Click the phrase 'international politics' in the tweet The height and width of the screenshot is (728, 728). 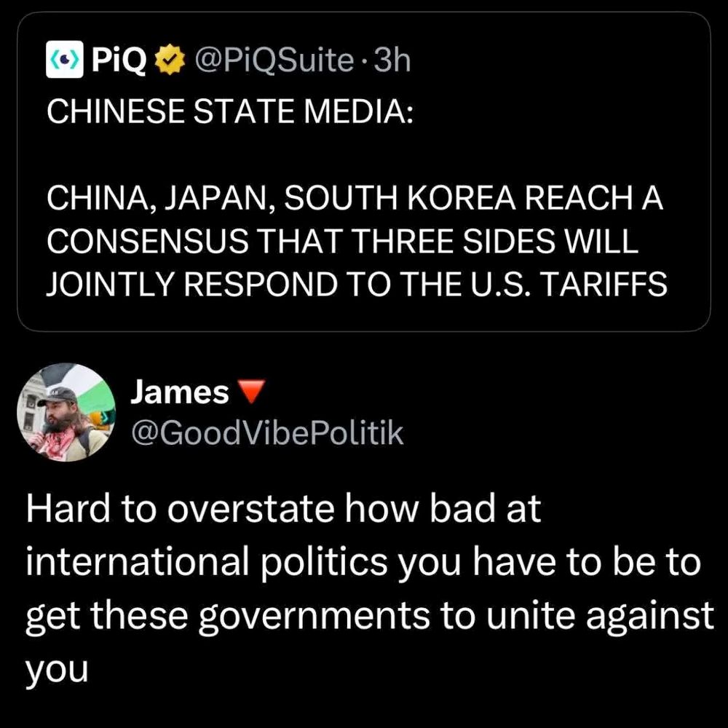[x=207, y=563]
